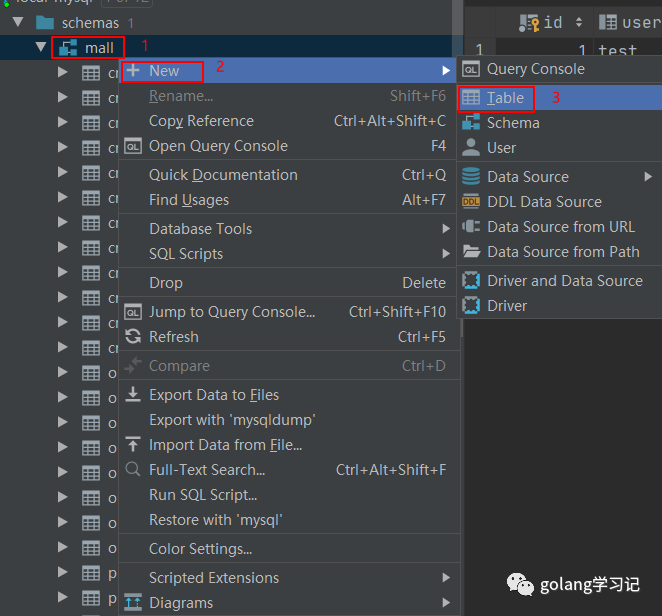Collapse the mall schema node
This screenshot has height=616, width=662.
point(40,47)
